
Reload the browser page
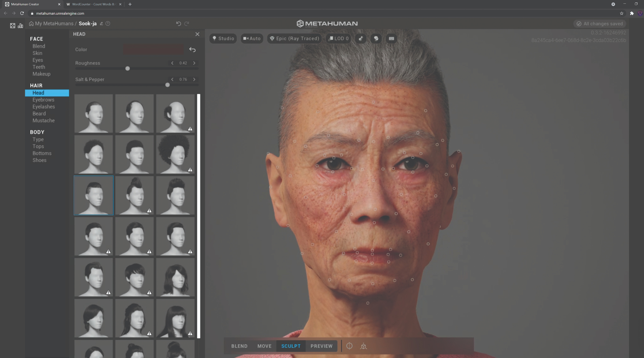tap(22, 13)
